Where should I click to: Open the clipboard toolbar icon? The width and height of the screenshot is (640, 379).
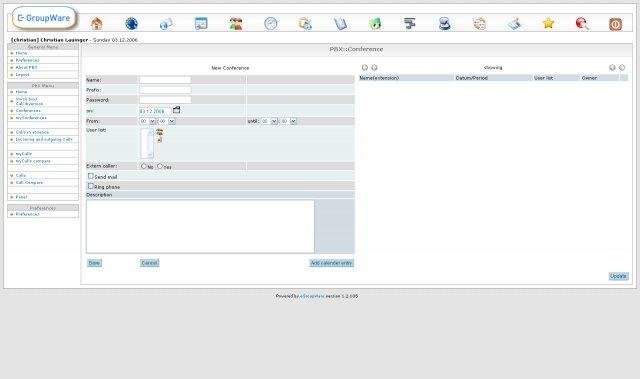click(x=305, y=24)
